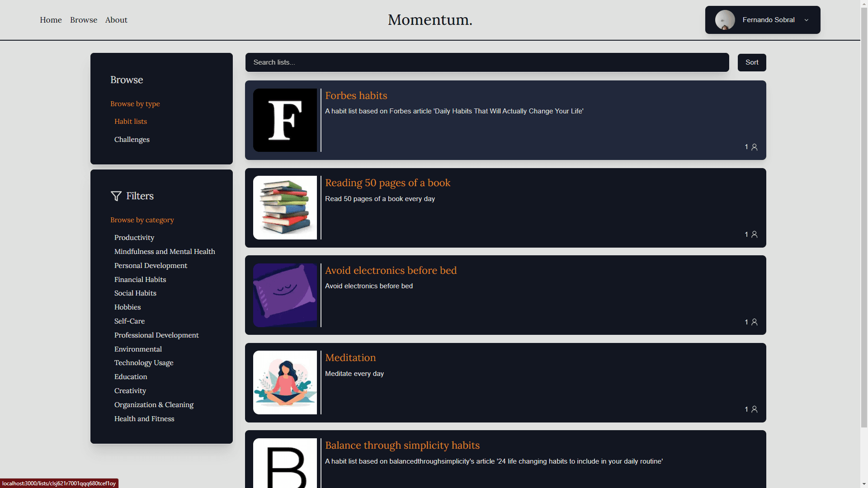
Task: Click the Home navigation link
Action: [51, 20]
